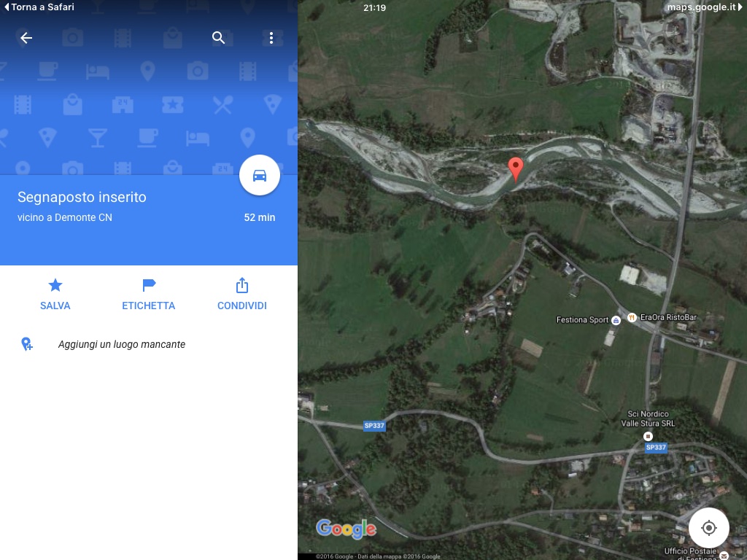Open the three-dot overflow menu
Viewport: 747px width, 560px height.
(x=271, y=38)
